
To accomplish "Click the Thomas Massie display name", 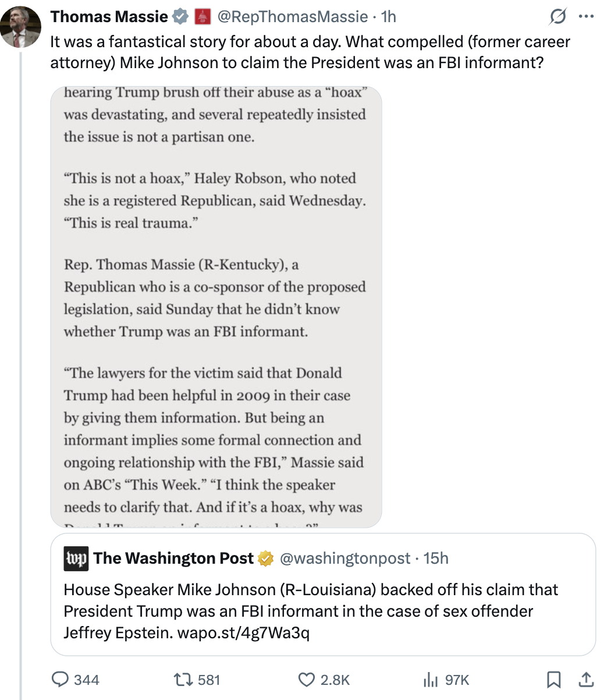I will click(x=109, y=17).
